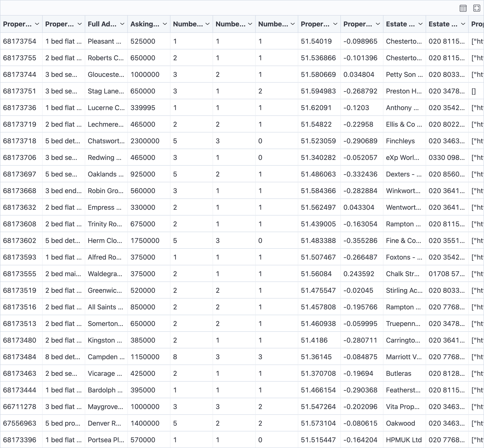Open chevron of the first Numbe... column
The height and width of the screenshot is (448, 484).
tap(207, 24)
